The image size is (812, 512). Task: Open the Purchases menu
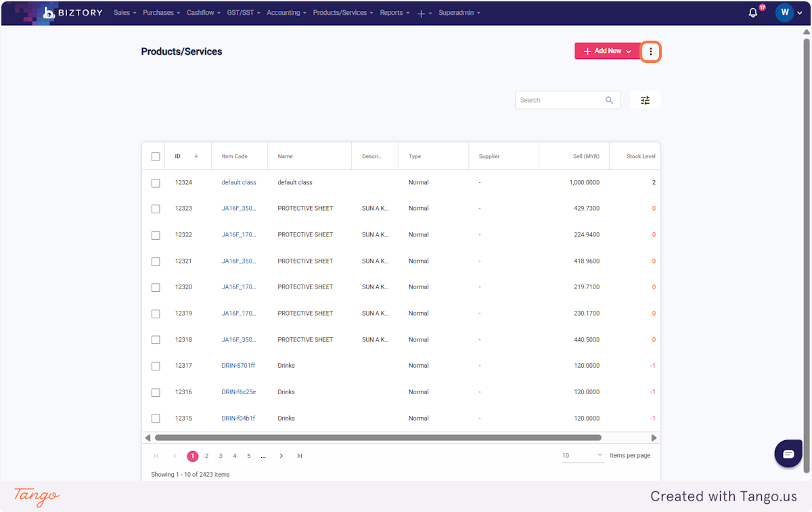click(x=161, y=13)
